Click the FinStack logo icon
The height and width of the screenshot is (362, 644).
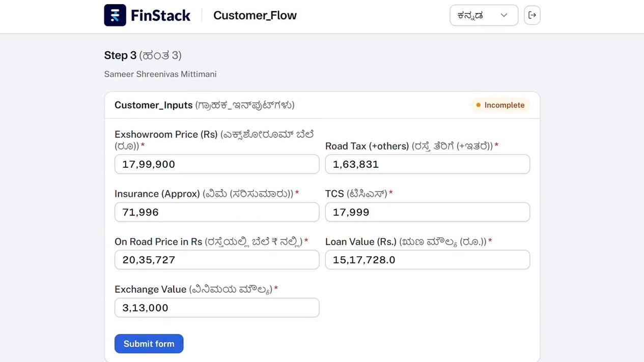click(x=115, y=15)
